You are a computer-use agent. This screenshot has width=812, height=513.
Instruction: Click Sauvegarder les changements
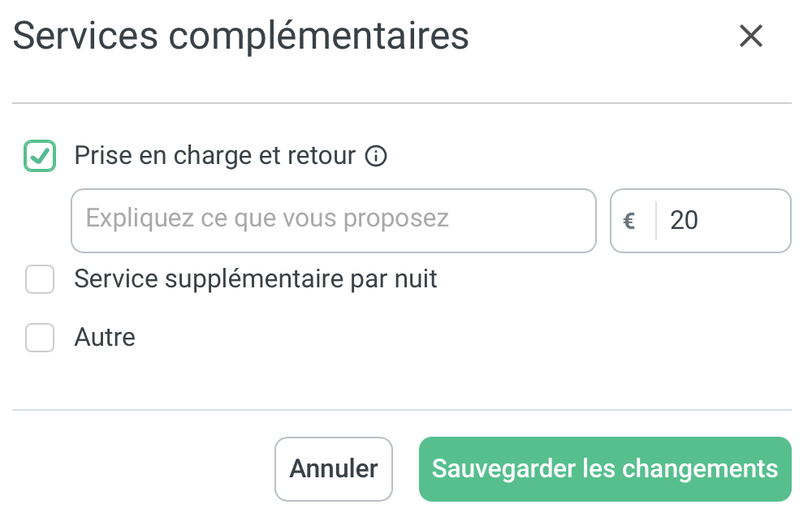pos(605,469)
